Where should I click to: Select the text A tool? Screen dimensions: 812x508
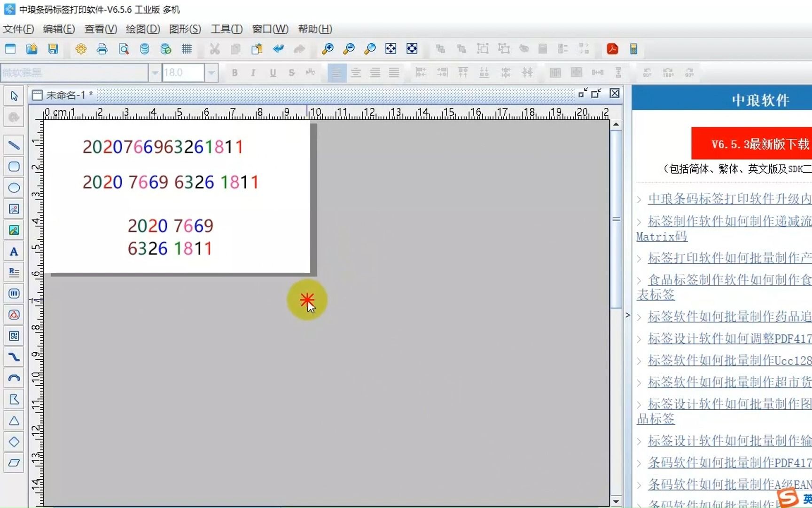pos(14,251)
